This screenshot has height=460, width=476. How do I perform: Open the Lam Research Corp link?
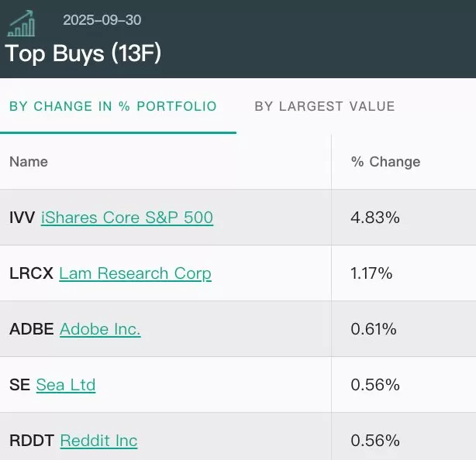pyautogui.click(x=135, y=273)
